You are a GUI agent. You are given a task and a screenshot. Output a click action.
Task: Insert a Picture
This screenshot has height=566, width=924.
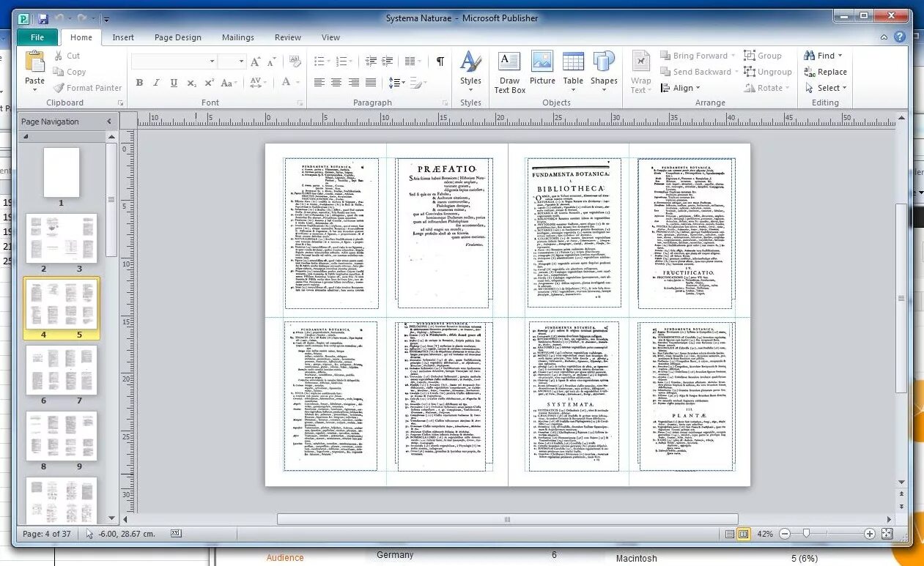click(542, 69)
